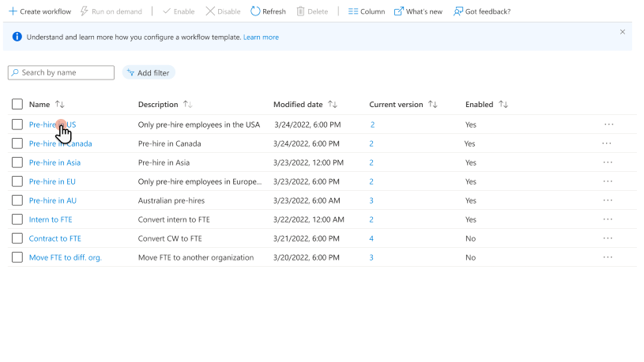Open version 3 of Pre-hire in AU
Viewport: 644px width, 362px height.
371,201
